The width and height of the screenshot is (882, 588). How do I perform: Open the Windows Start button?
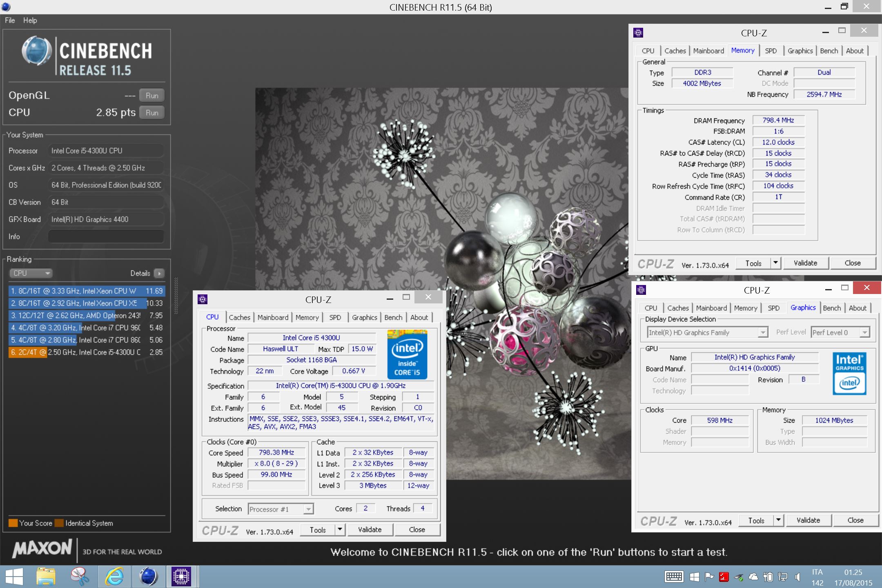(14, 577)
